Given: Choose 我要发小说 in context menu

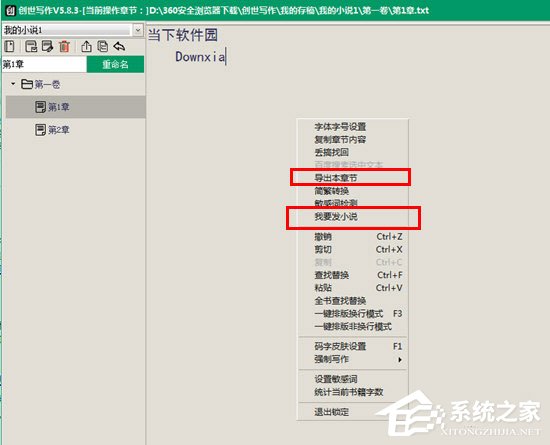Looking at the screenshot, I should coord(336,216).
